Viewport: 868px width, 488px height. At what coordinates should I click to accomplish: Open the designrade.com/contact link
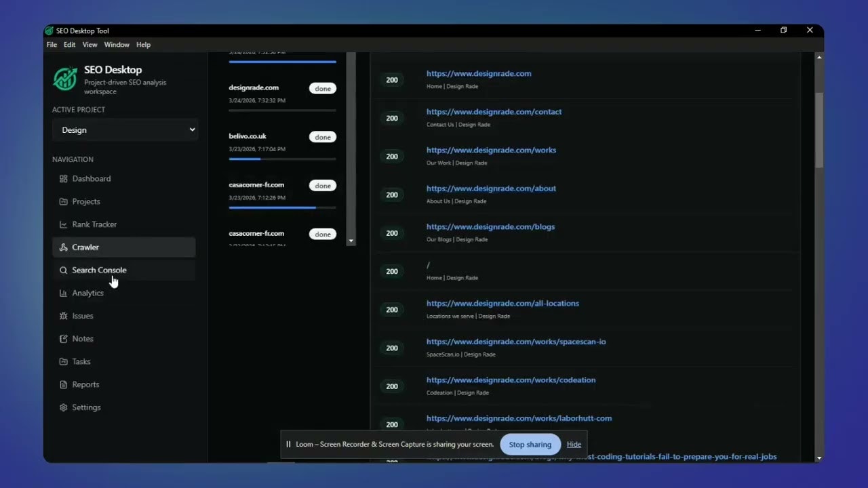click(494, 112)
